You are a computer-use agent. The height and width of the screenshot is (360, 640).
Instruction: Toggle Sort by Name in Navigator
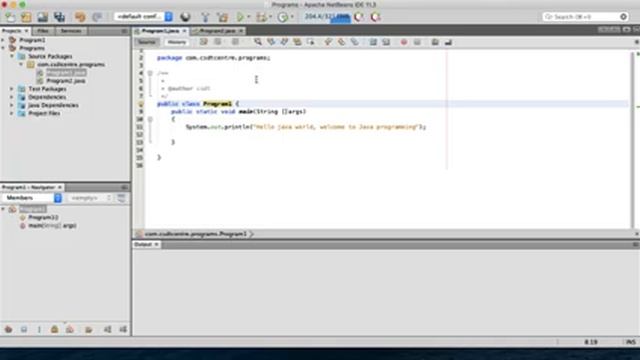coord(107,329)
